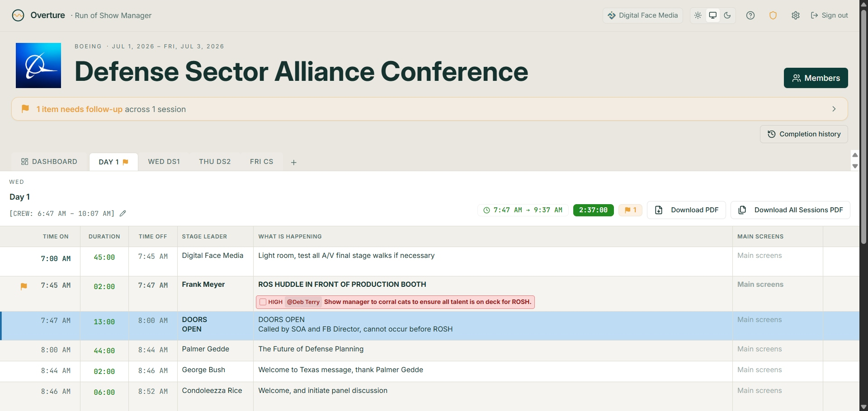Switch to the WED DS1 tab

coord(164,162)
